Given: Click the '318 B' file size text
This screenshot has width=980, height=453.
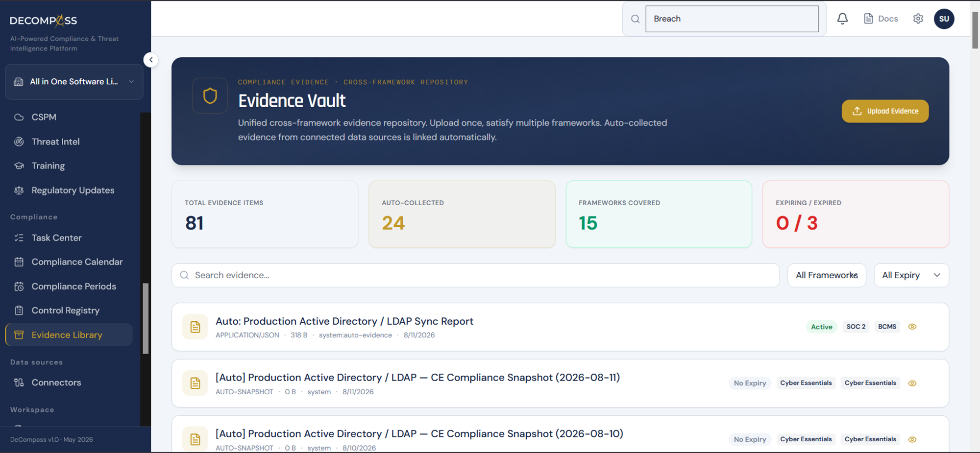Looking at the screenshot, I should click(x=299, y=335).
